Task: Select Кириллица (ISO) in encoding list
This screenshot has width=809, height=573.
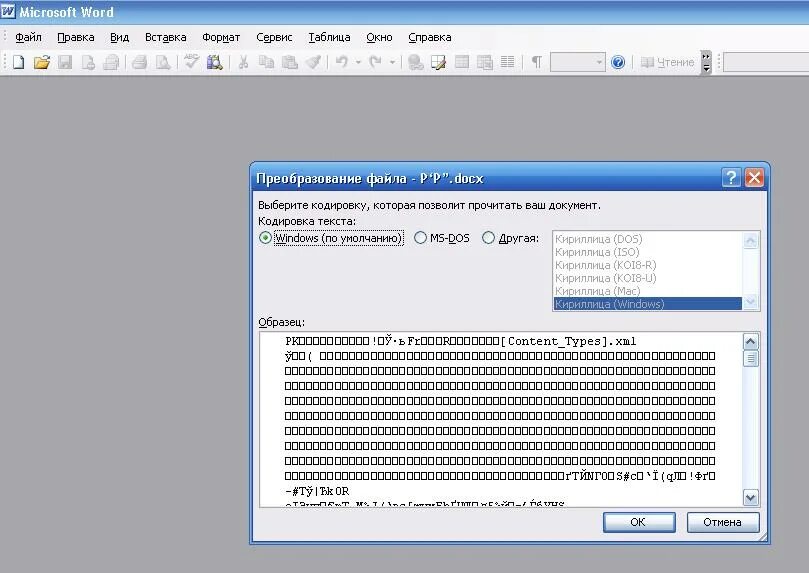Action: click(x=648, y=252)
